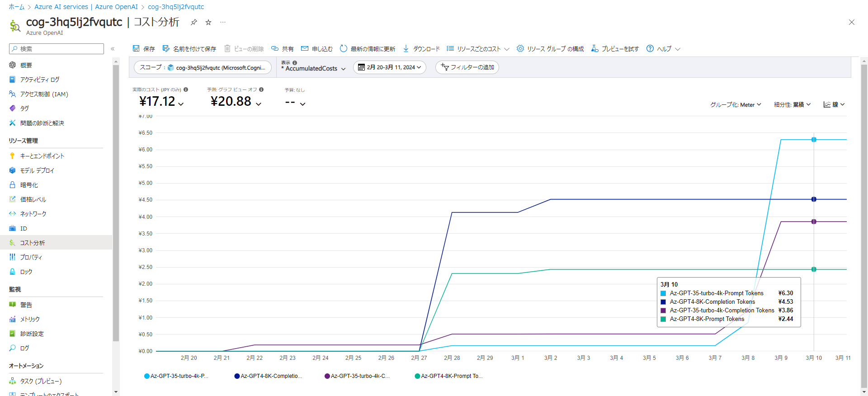Close the cost analysis blade
This screenshot has width=868, height=396.
tap(852, 22)
